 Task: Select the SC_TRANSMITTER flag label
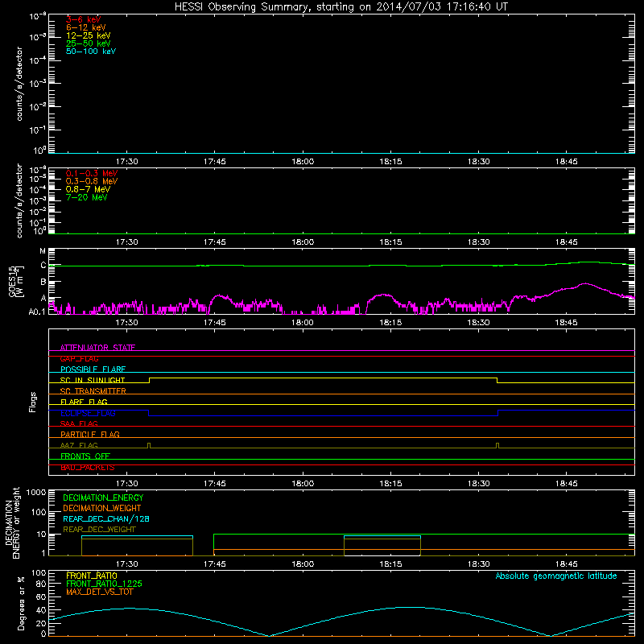point(93,391)
